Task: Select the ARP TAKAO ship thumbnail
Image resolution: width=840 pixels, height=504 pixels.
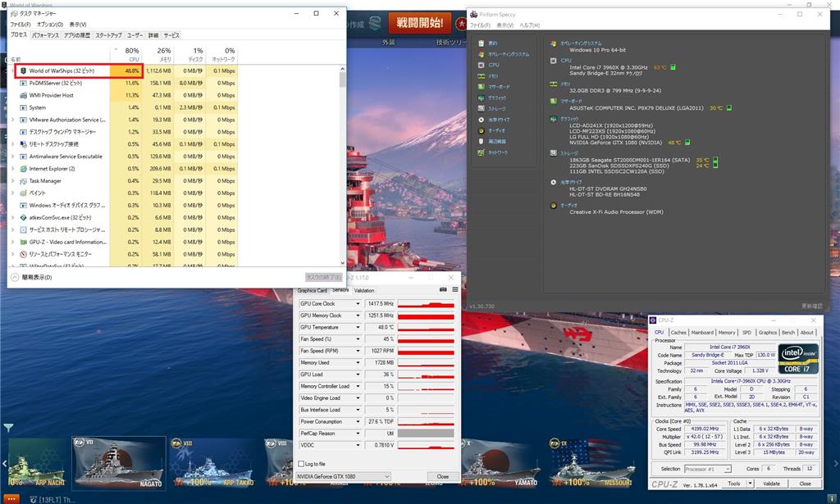Action: tap(212, 463)
